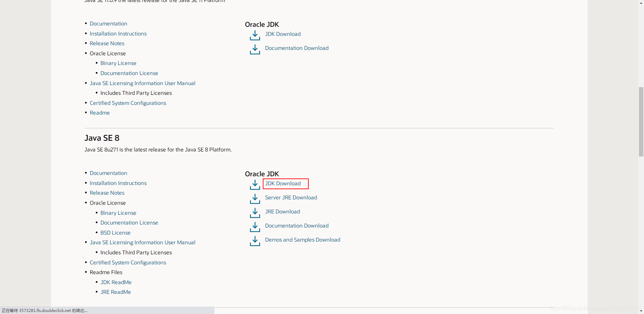Open the Java SE 11 Readme link
The image size is (644, 314).
[x=100, y=113]
